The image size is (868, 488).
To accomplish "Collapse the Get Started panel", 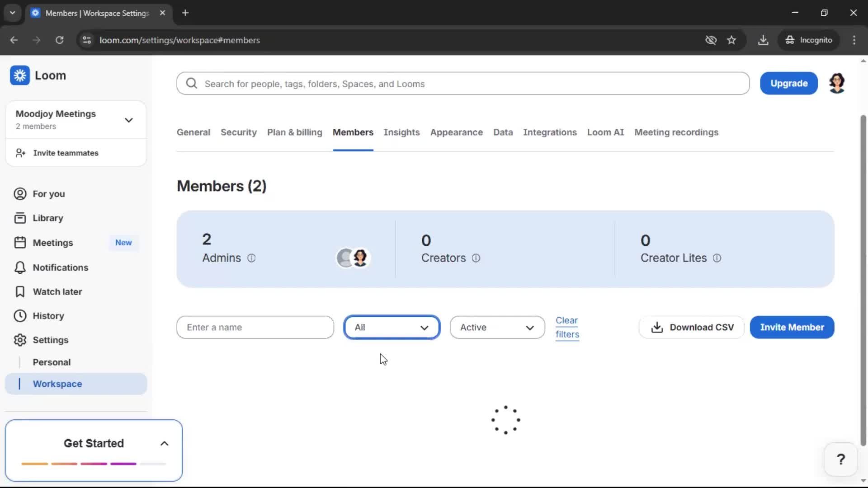I will click(165, 444).
